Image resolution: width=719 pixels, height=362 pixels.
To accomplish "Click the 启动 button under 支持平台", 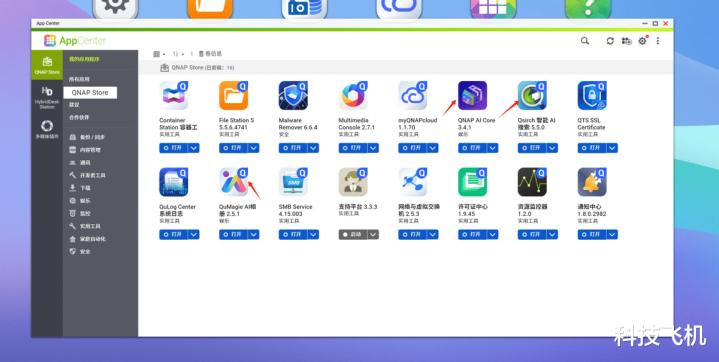I will (353, 234).
